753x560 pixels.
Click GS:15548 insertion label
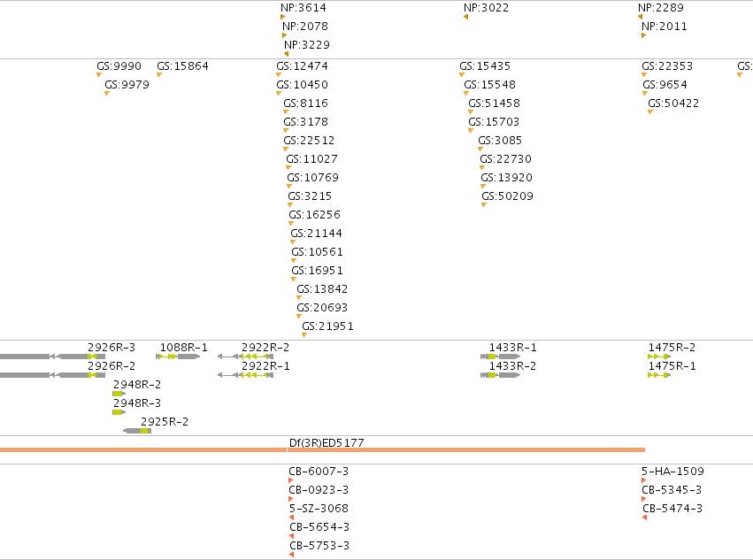pyautogui.click(x=490, y=85)
